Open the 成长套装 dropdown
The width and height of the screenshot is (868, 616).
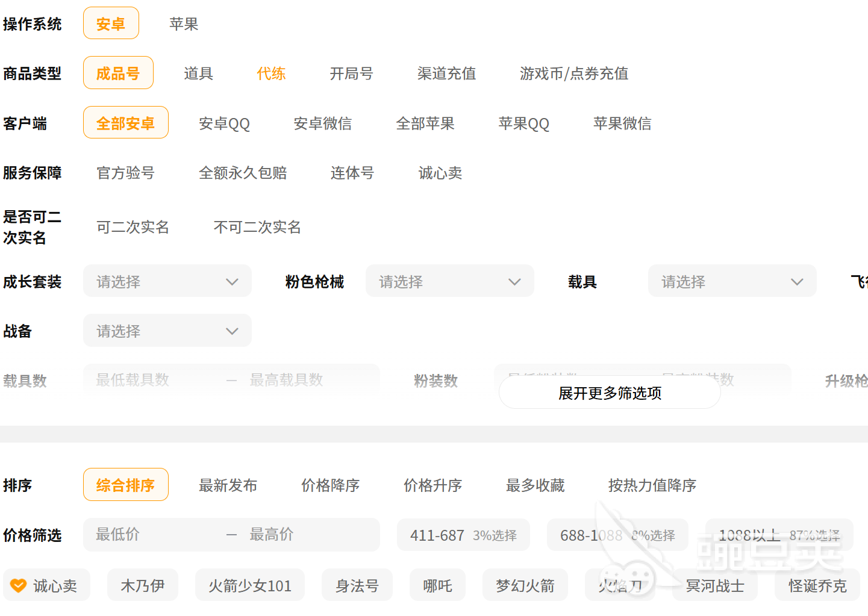(x=167, y=281)
